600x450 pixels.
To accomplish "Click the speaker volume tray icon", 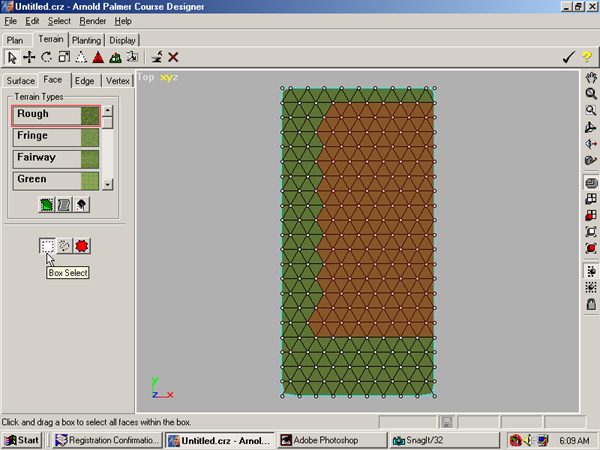I will click(x=529, y=440).
